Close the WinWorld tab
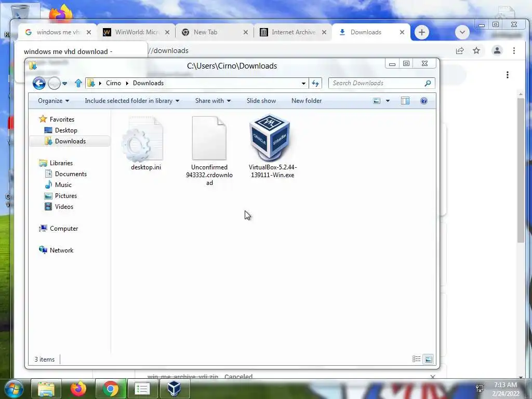 click(x=167, y=32)
